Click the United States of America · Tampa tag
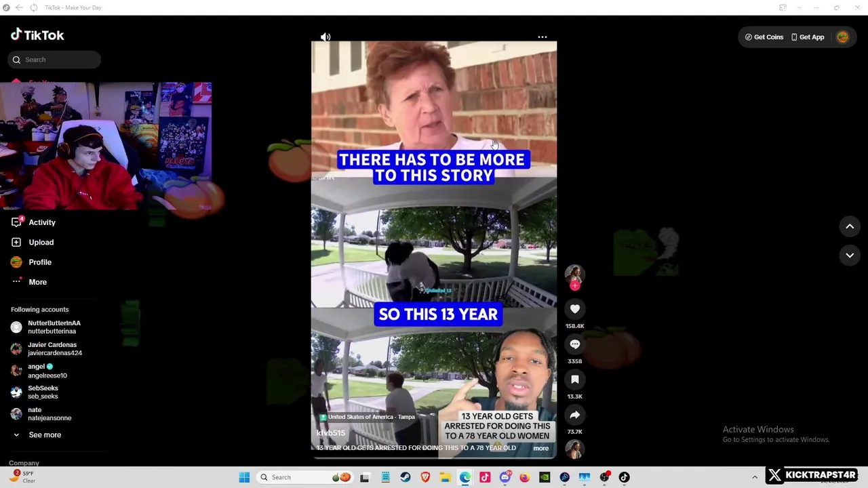 (367, 417)
